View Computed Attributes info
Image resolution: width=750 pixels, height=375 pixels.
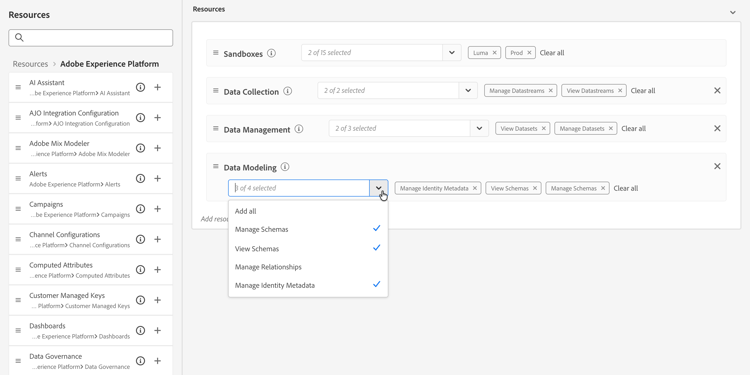pos(140,270)
